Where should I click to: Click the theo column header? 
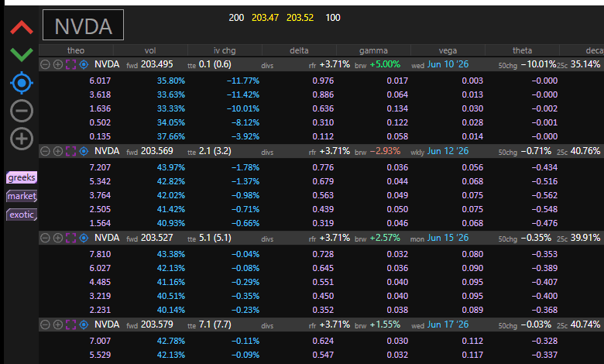tap(76, 50)
